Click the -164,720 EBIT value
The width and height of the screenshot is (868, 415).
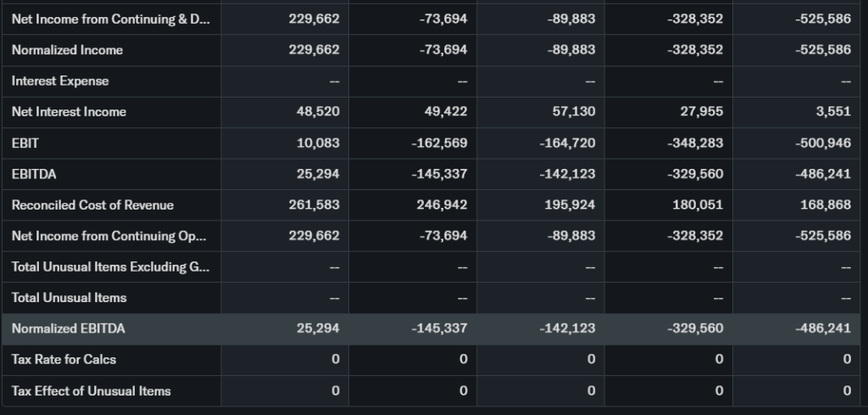point(567,143)
